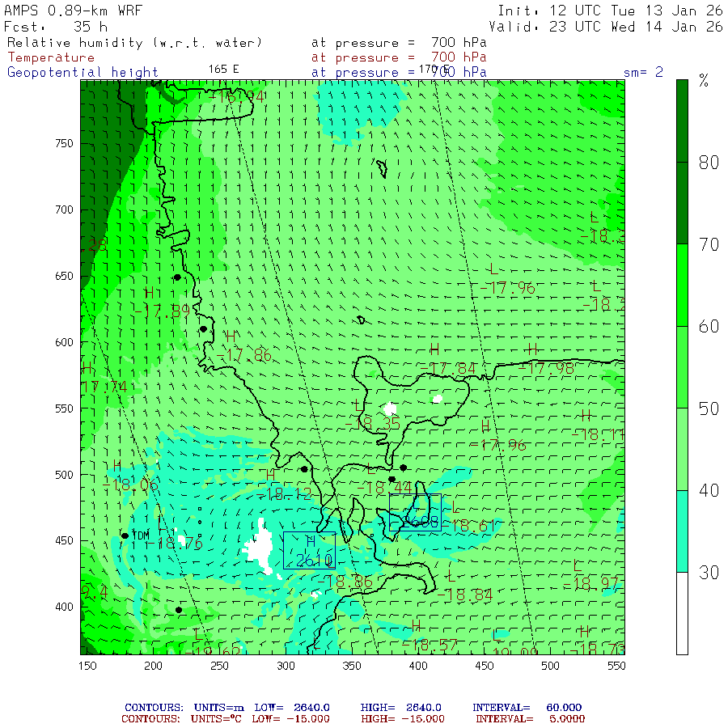
Task: Click the red 'HIGH= -15.000' contour text
Action: click(x=403, y=719)
